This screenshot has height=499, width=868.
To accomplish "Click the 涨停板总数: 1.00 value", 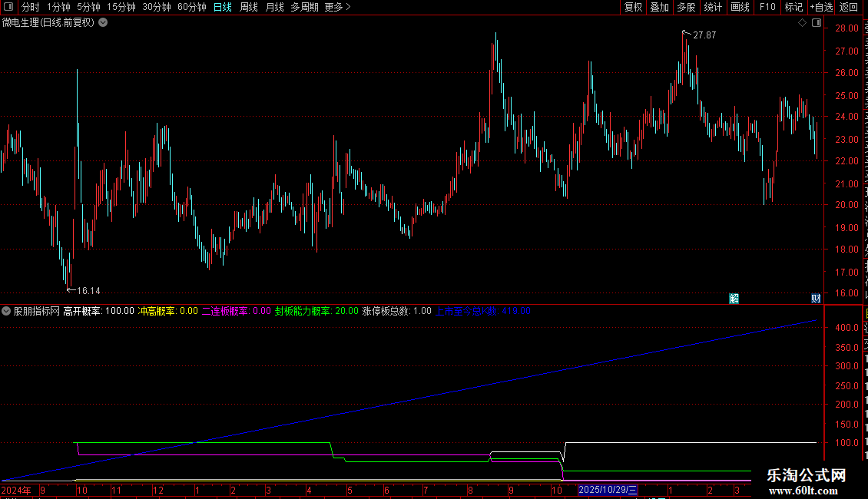I will point(397,311).
